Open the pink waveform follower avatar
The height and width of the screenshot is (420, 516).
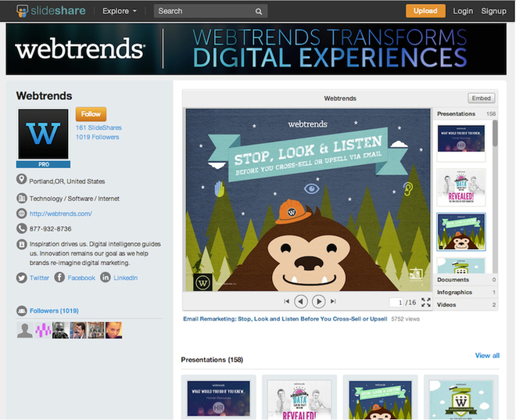pyautogui.click(x=43, y=330)
